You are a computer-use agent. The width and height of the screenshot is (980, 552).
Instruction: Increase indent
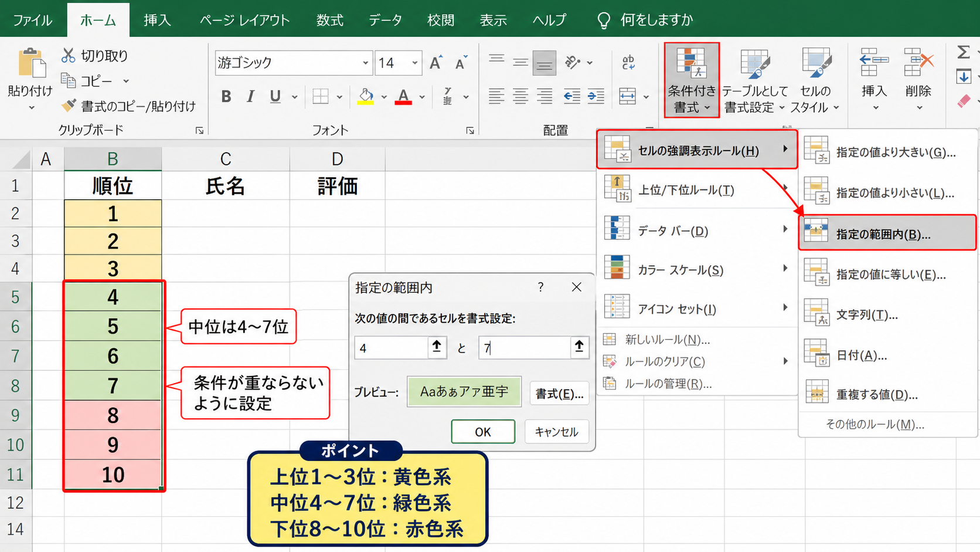(x=596, y=96)
